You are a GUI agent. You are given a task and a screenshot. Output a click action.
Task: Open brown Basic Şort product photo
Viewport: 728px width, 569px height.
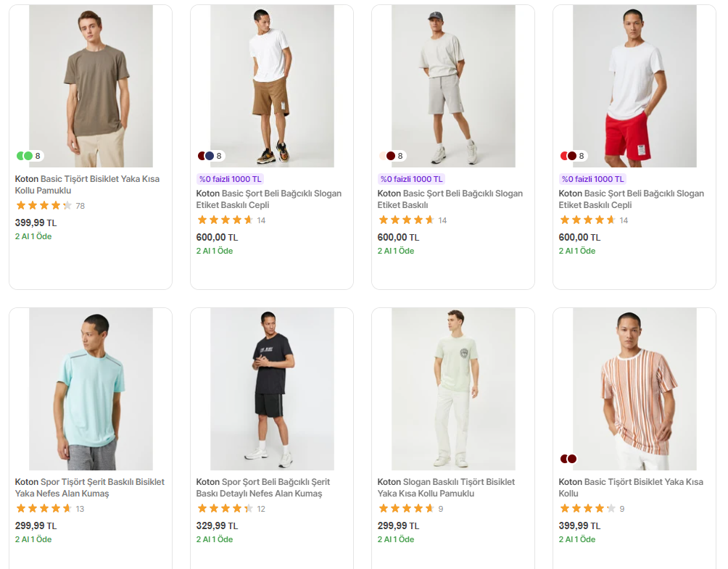click(272, 86)
